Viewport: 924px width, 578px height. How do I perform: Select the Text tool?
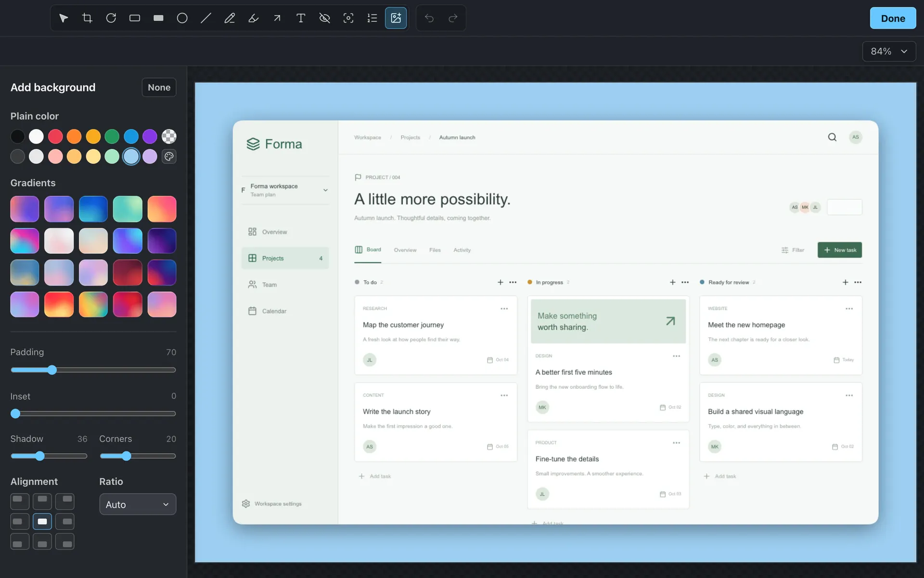click(301, 18)
